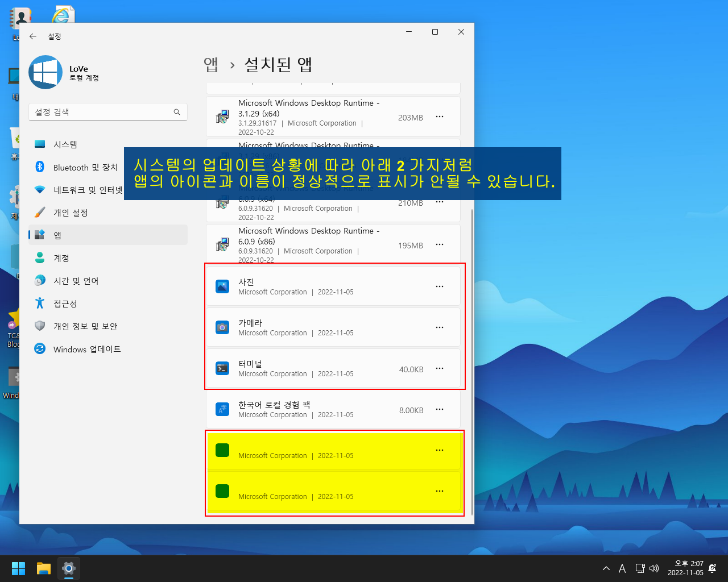This screenshot has height=582, width=728.
Task: Open more options for 210MB runtime entry
Action: pos(440,202)
